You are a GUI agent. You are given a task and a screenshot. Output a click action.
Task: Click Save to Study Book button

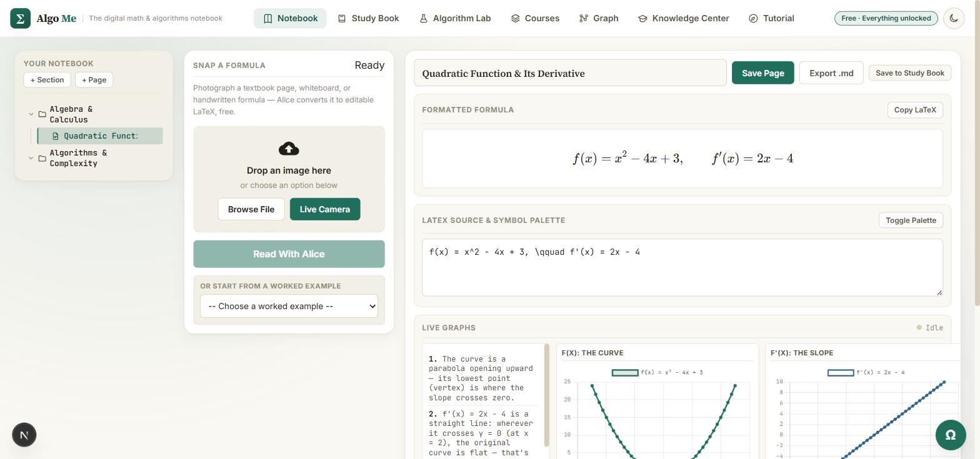(x=910, y=73)
